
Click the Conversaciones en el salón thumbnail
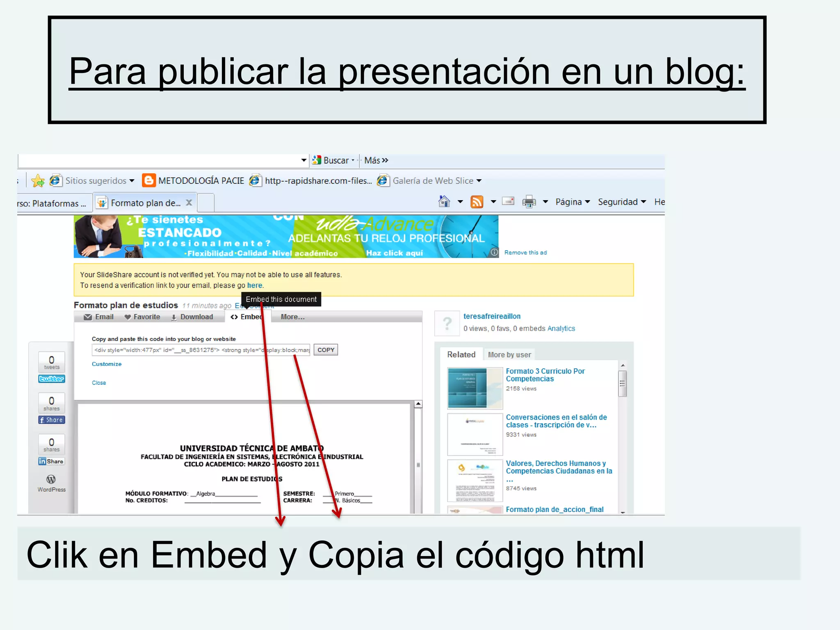point(475,434)
